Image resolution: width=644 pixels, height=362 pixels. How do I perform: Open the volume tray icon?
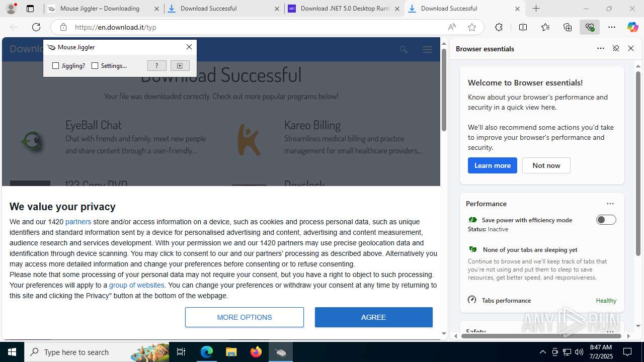tap(579, 352)
